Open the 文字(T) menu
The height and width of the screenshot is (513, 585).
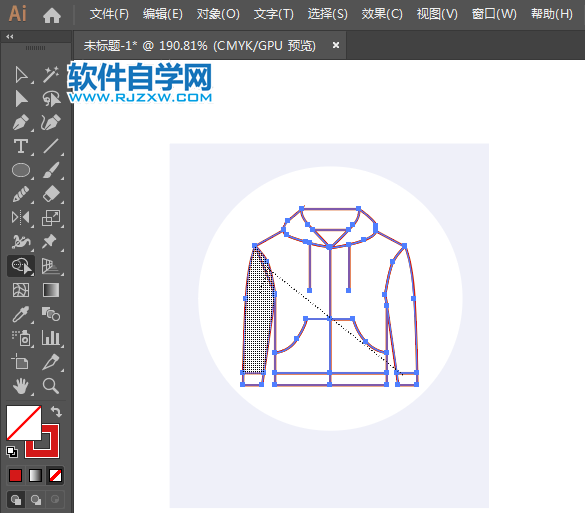[273, 14]
